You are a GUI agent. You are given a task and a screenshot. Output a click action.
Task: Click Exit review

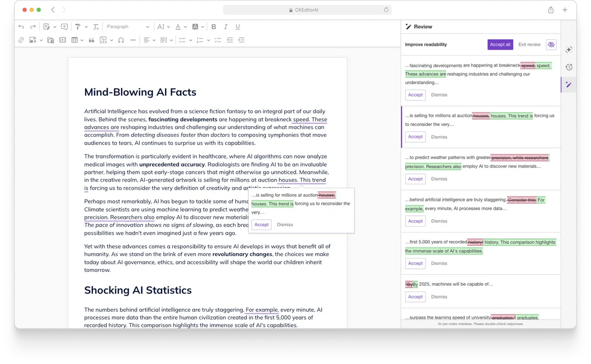pos(529,44)
